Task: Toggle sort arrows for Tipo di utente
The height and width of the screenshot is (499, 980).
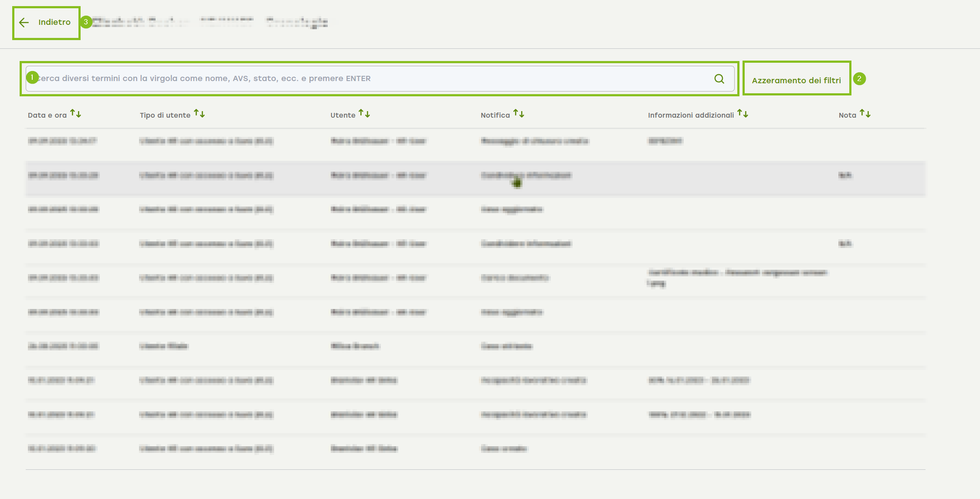Action: [x=199, y=114]
